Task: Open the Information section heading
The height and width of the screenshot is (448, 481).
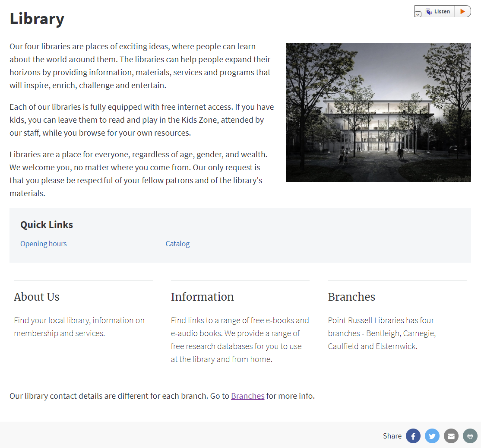Action: coord(202,297)
